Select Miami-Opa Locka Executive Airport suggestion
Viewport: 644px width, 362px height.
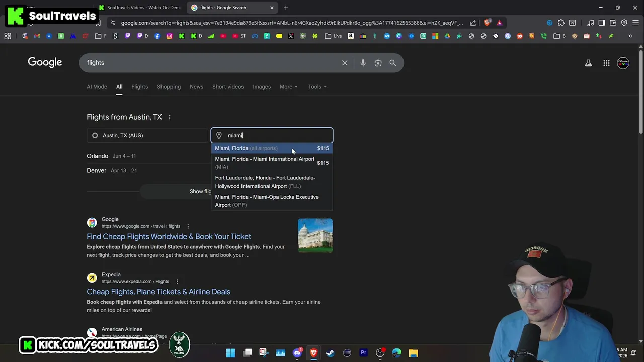pyautogui.click(x=272, y=201)
